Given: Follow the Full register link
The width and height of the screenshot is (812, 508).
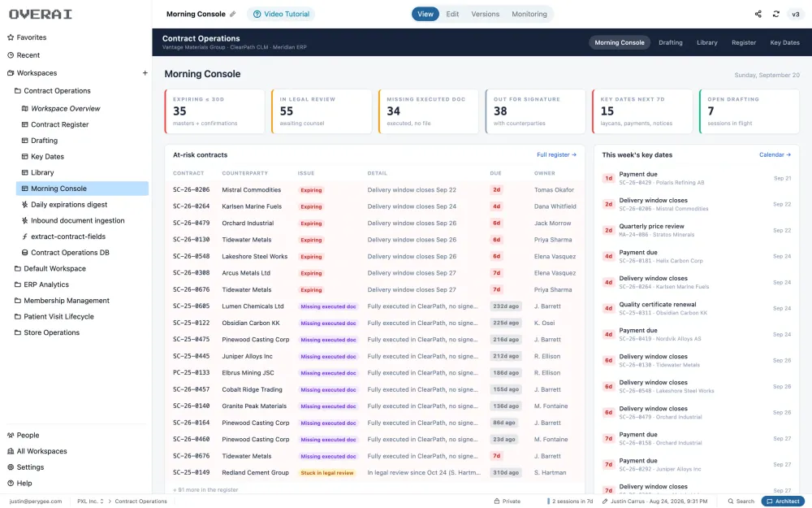Looking at the screenshot, I should pyautogui.click(x=557, y=155).
